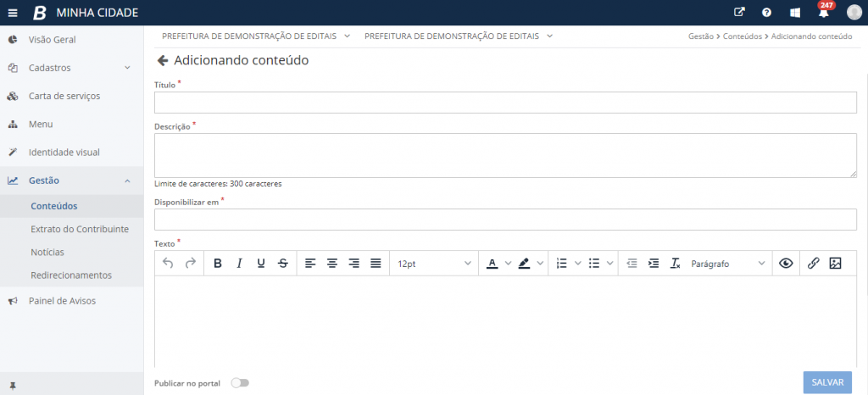Insert bullet list
The width and height of the screenshot is (868, 395).
click(x=594, y=264)
